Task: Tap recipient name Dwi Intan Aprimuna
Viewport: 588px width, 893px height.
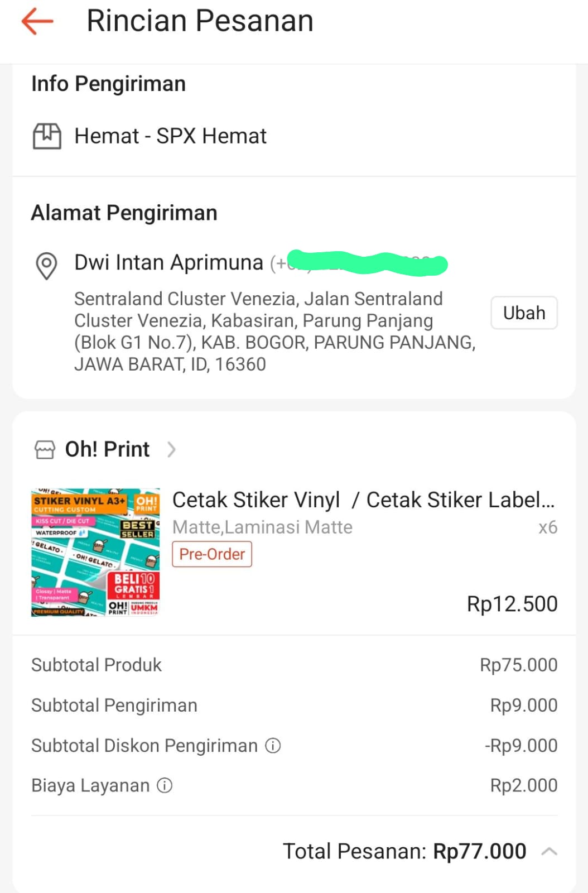Action: pyautogui.click(x=168, y=262)
